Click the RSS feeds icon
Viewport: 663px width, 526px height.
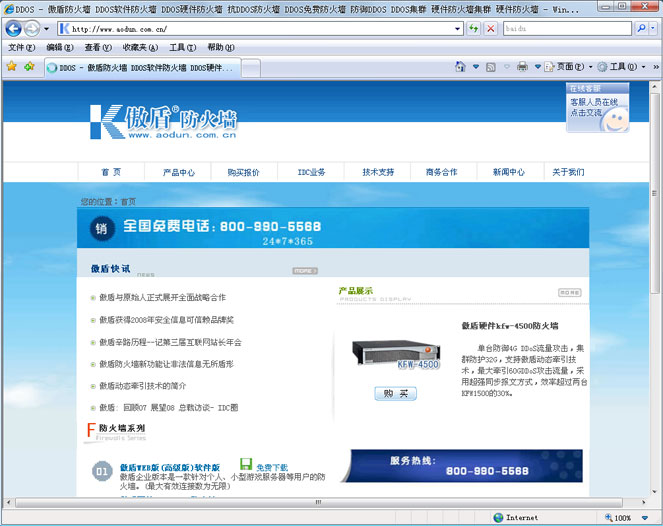click(x=490, y=67)
